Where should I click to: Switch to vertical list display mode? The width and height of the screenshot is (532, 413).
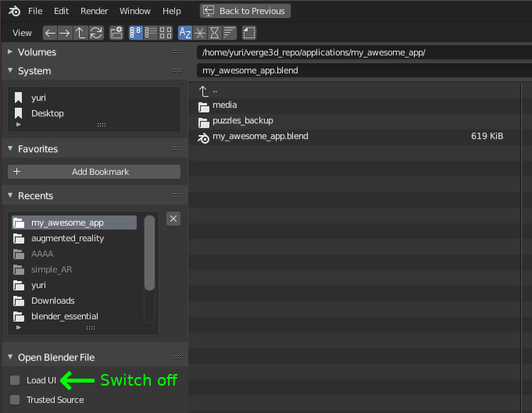pyautogui.click(x=136, y=33)
